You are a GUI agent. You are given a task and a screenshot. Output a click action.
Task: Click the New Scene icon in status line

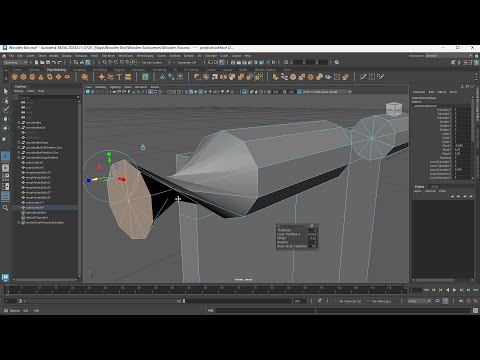pos(36,62)
